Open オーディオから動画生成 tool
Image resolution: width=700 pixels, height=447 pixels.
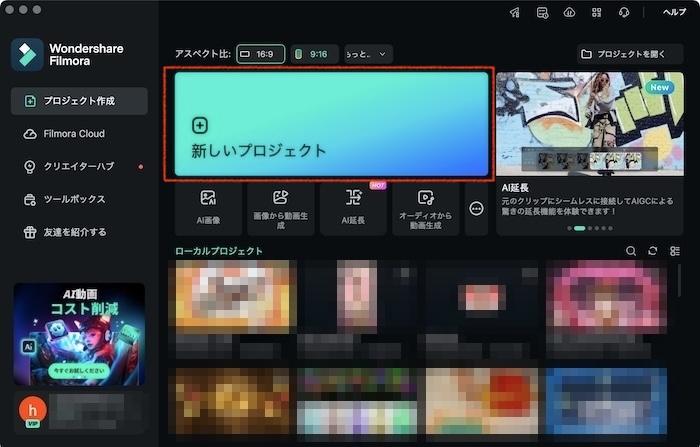425,209
